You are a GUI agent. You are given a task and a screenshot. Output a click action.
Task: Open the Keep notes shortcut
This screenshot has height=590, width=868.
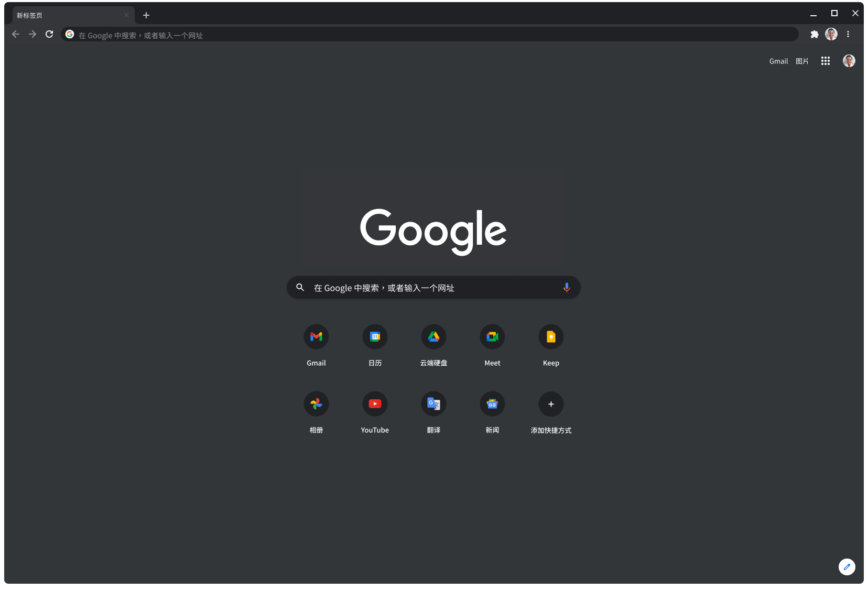pos(551,336)
